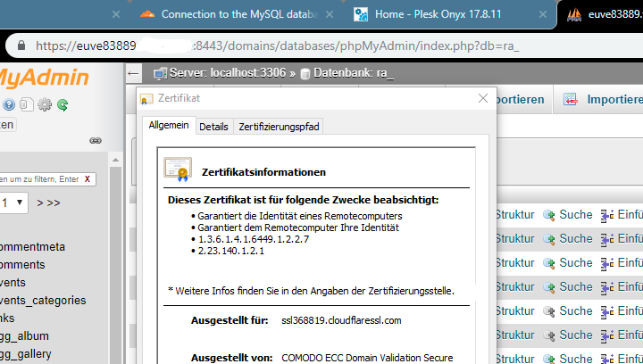
Task: Switch to Connection to the MySQL tab
Action: (x=240, y=14)
